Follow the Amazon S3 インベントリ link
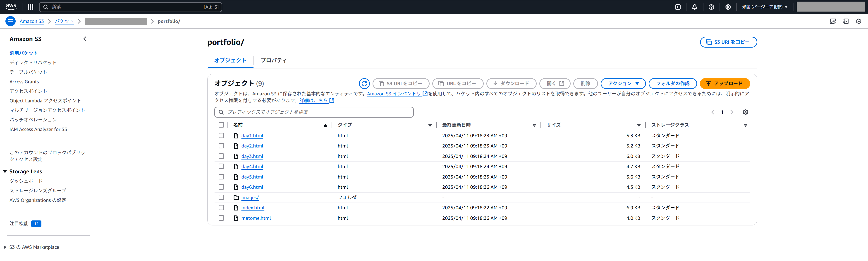 click(397, 94)
